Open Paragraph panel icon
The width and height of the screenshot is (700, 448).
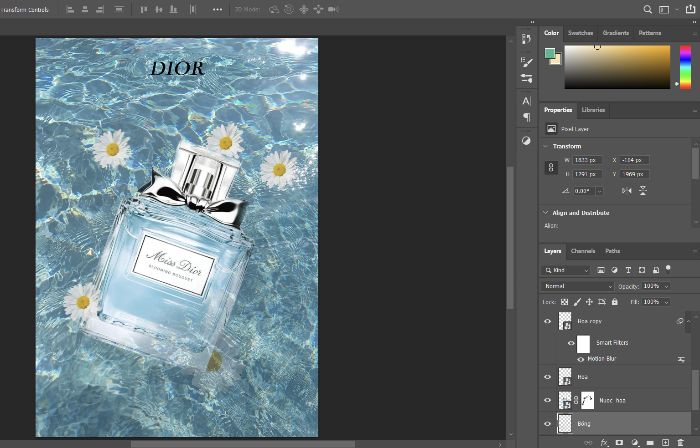click(x=527, y=117)
